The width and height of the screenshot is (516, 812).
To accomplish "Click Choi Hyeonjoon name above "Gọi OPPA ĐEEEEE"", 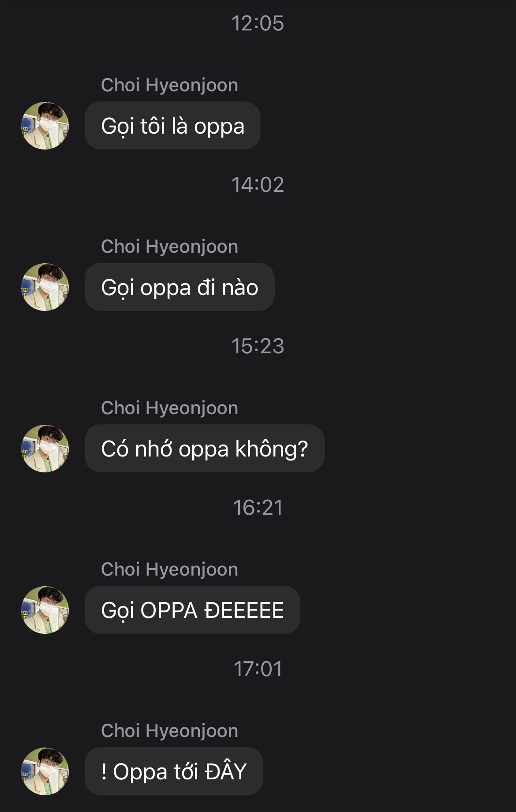I will pyautogui.click(x=169, y=569).
